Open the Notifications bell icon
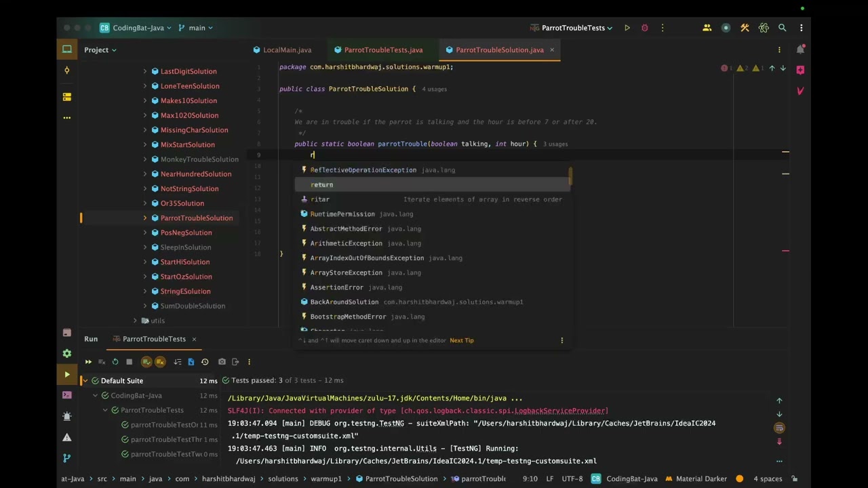 tap(800, 49)
